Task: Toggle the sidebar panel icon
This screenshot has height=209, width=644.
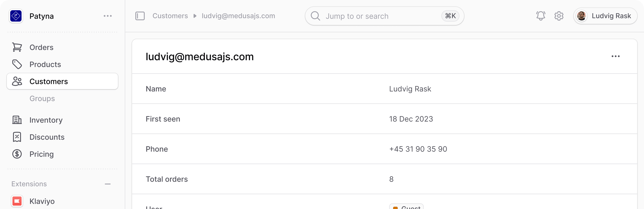Action: click(140, 16)
